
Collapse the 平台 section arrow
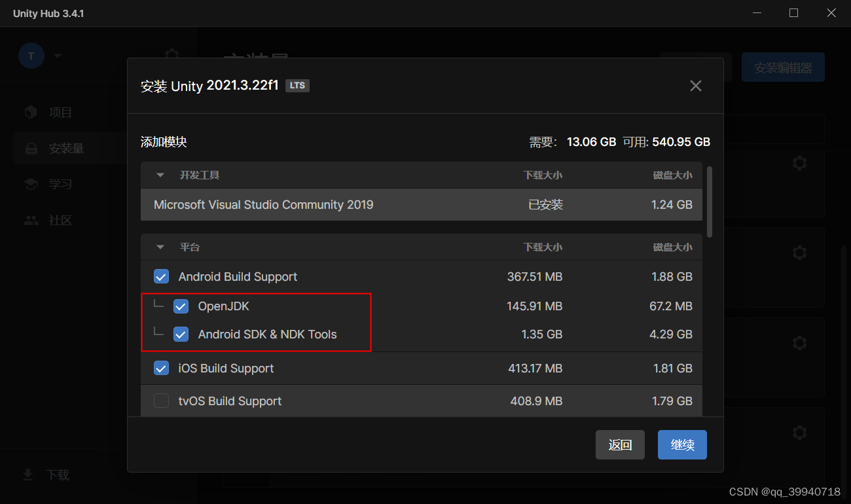(x=160, y=247)
